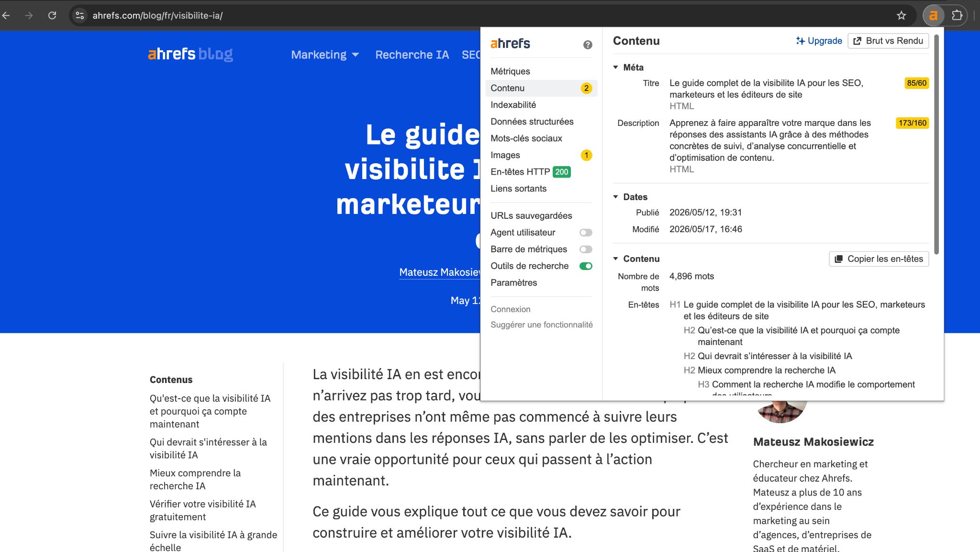Viewport: 980px width, 552px height.
Task: Open Mots-clés sociaux in the sidebar
Action: [x=526, y=138]
